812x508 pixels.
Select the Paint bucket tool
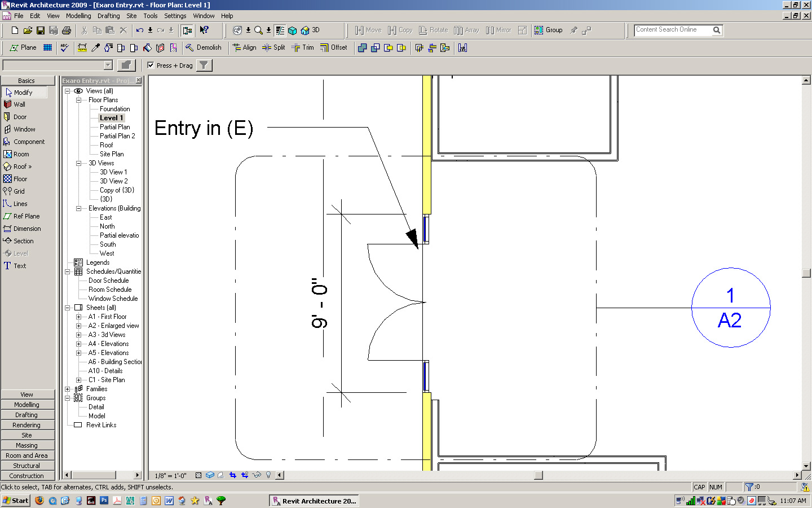click(147, 48)
